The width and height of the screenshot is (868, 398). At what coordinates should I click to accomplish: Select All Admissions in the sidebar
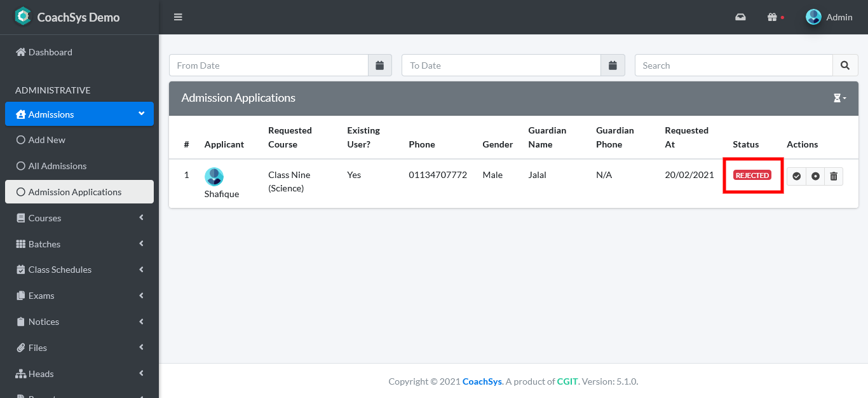coord(57,166)
